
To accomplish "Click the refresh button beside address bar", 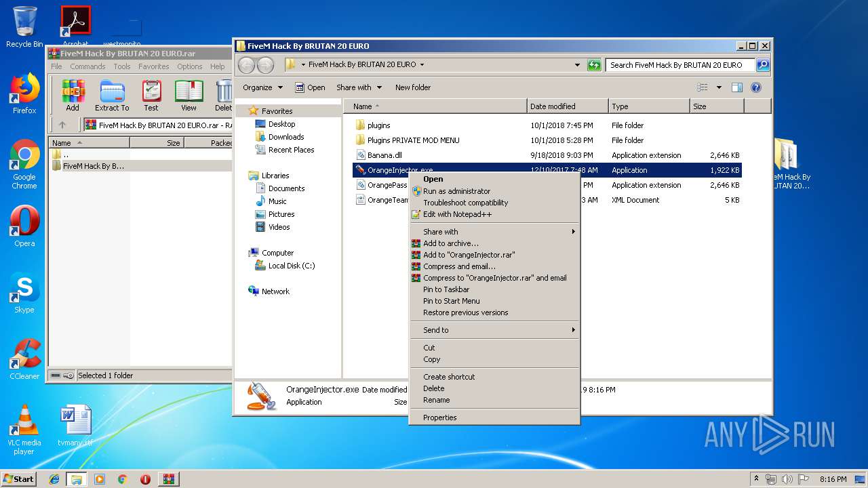I will pos(594,65).
